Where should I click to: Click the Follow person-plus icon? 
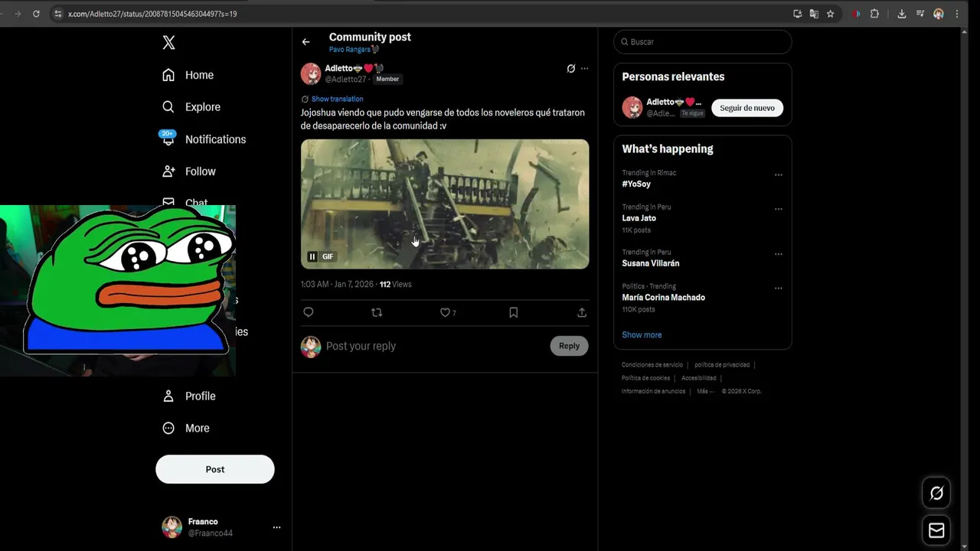point(168,171)
